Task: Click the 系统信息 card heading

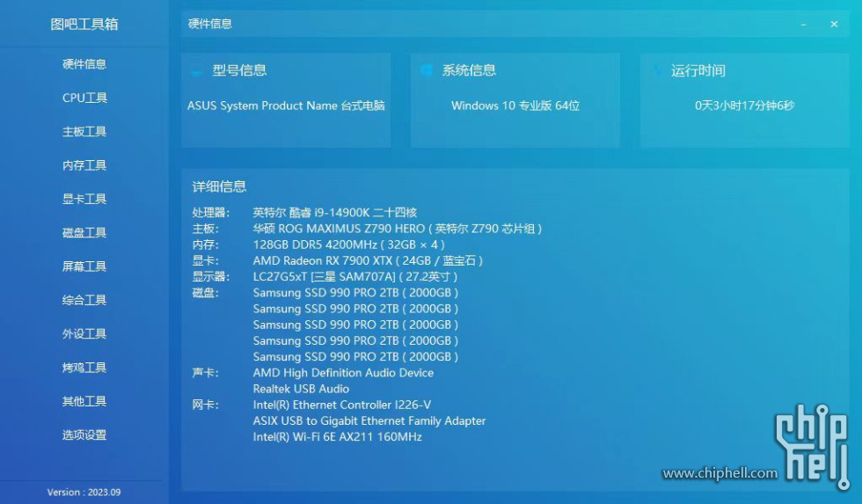Action: pos(469,70)
